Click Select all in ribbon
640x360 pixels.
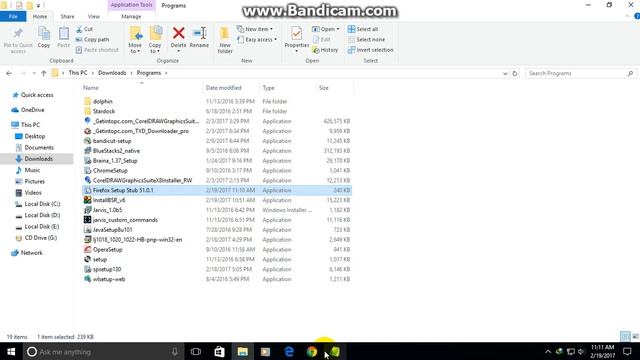(x=363, y=29)
